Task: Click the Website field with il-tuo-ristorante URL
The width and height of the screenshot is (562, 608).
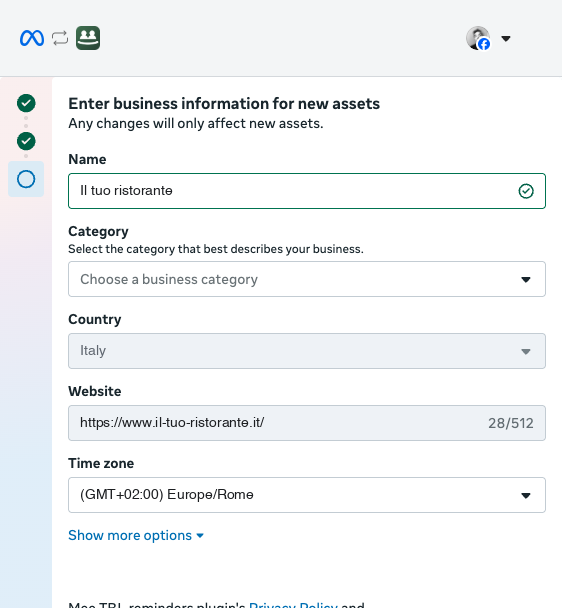Action: click(307, 423)
